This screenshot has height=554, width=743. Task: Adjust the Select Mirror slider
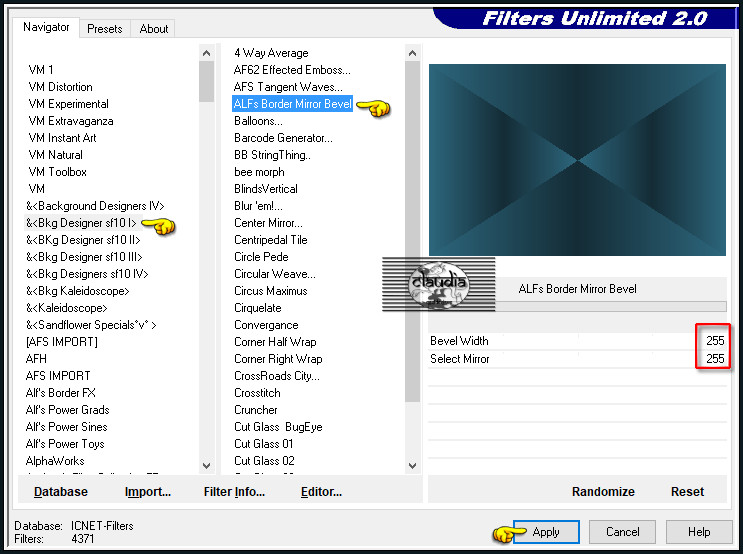tap(577, 359)
